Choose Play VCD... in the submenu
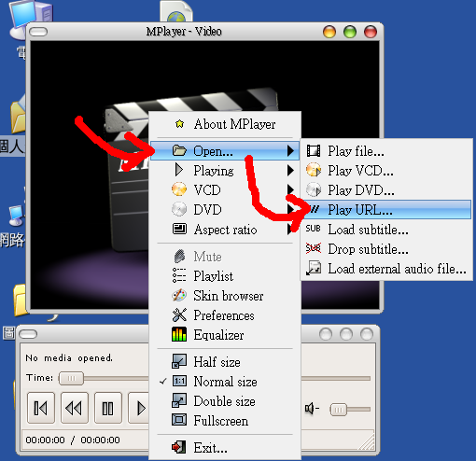The height and width of the screenshot is (461, 476). [386, 171]
